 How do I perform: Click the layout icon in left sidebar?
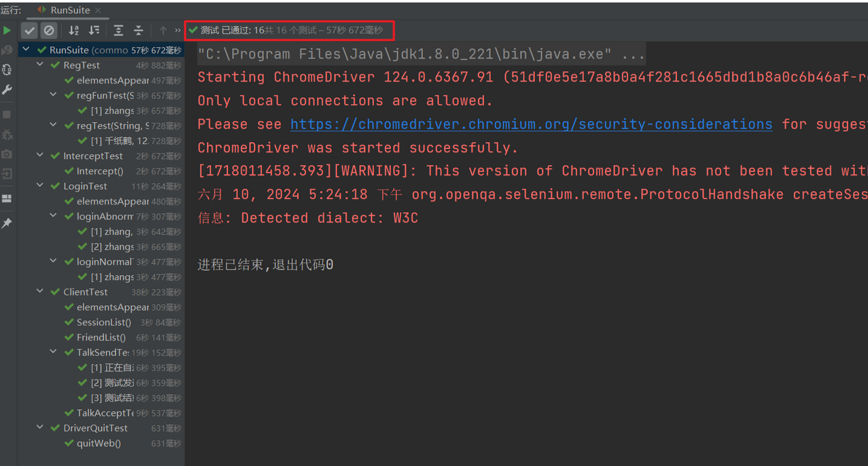tap(7, 198)
